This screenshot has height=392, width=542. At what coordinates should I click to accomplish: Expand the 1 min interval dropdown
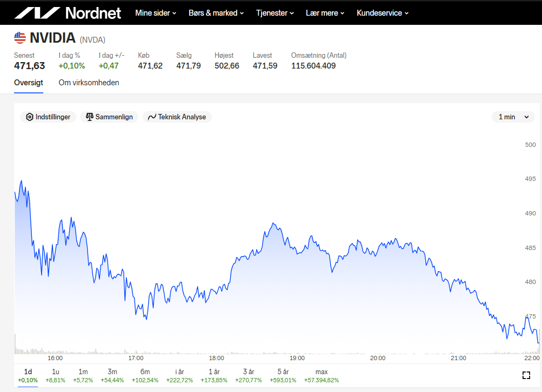point(513,117)
